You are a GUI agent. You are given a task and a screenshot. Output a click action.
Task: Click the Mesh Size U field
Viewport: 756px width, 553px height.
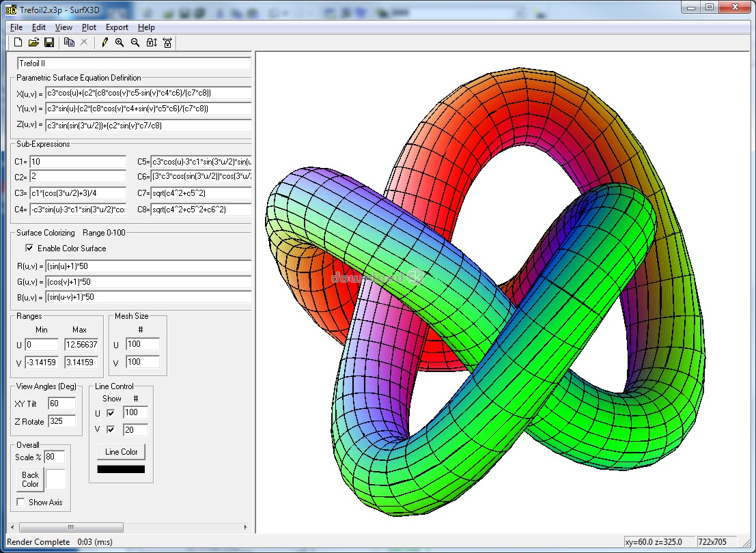tap(143, 344)
